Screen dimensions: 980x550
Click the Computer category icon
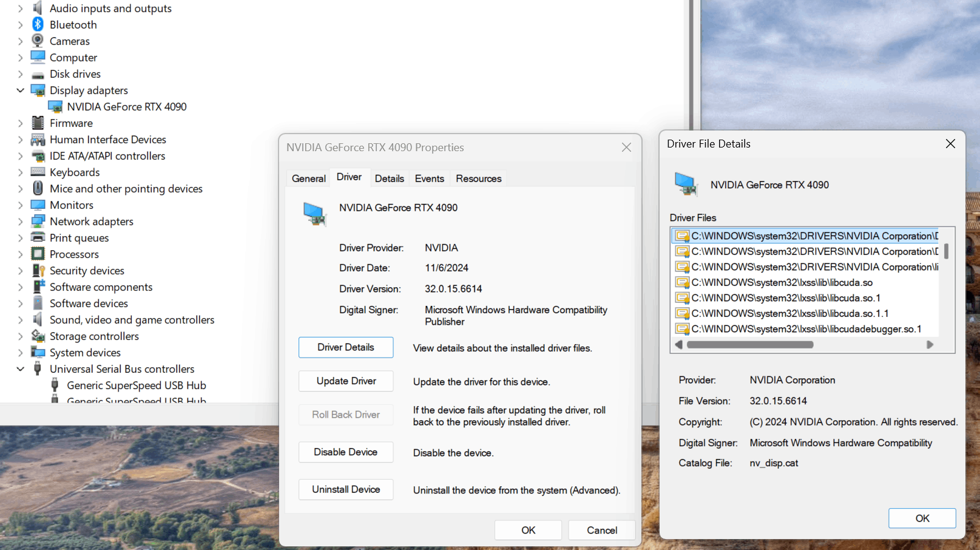[x=38, y=57]
